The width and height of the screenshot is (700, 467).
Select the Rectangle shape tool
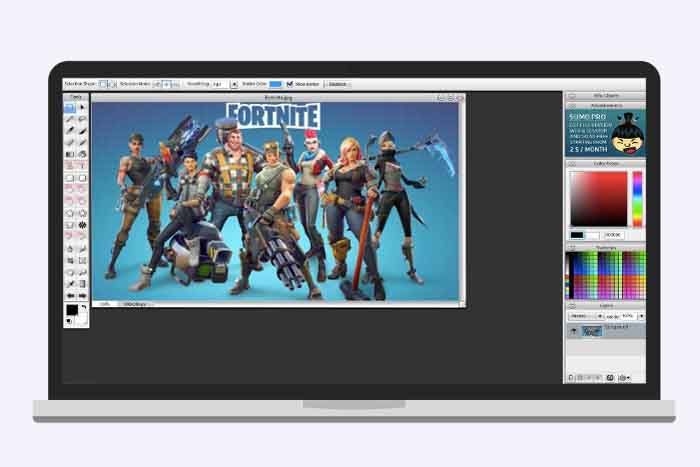70,178
